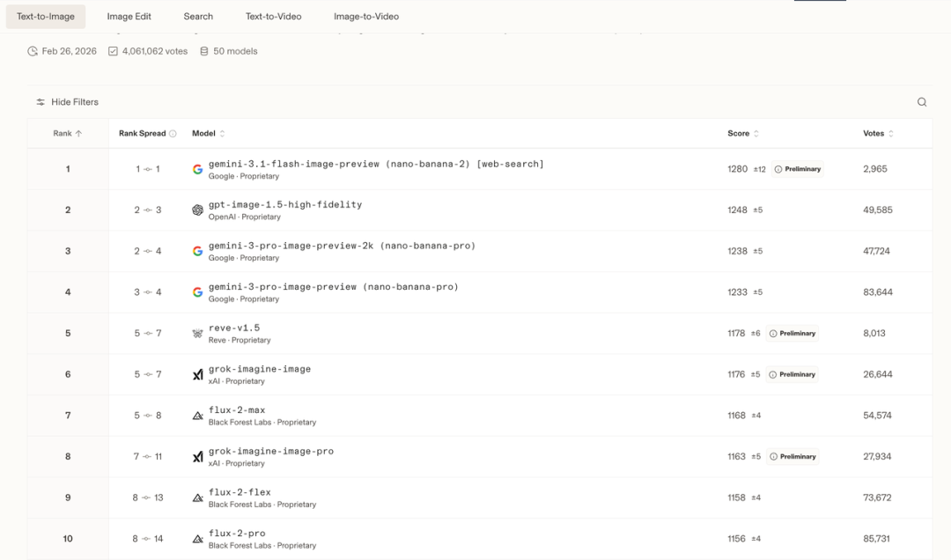
Task: Click the search magnifier icon
Action: (922, 102)
